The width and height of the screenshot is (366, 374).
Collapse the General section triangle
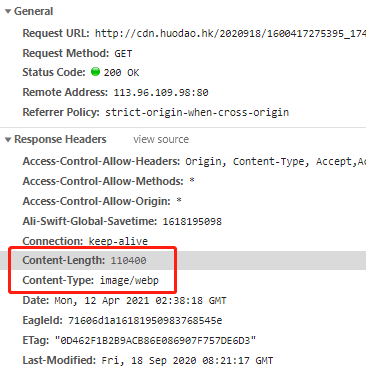tap(8, 11)
